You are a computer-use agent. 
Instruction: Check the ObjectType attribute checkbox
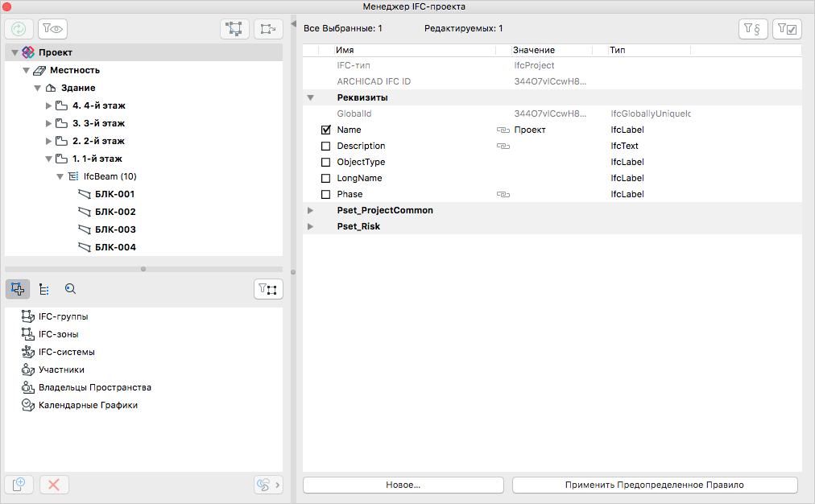(326, 162)
